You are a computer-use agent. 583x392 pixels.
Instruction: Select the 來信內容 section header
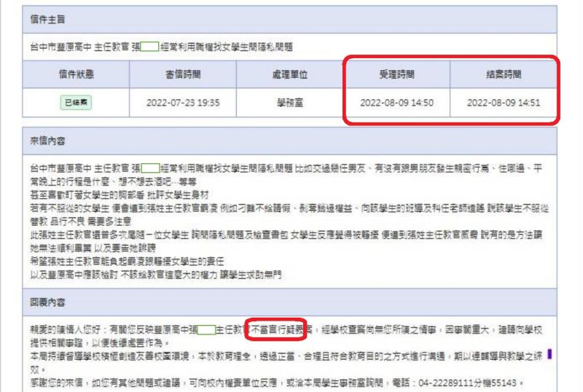(289, 141)
